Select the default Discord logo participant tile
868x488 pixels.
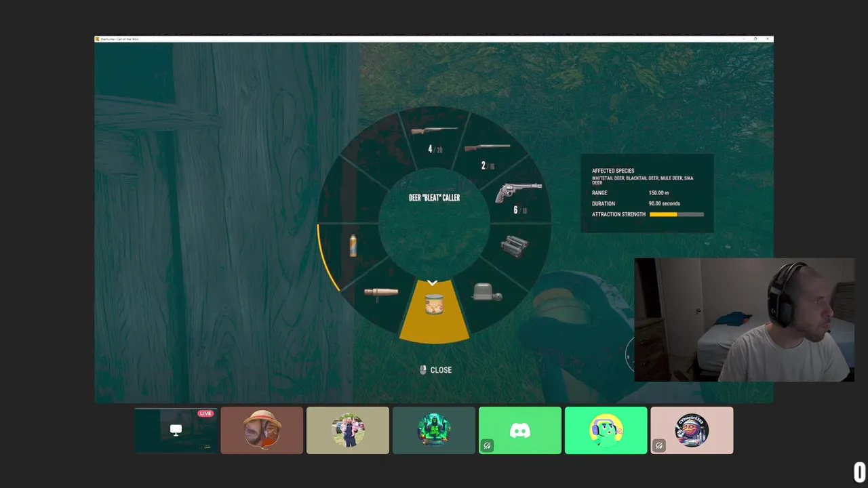[x=520, y=430]
